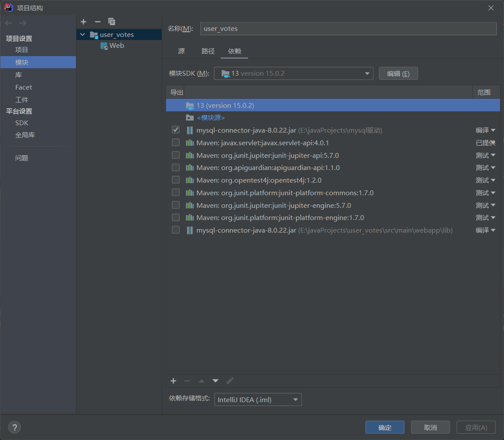Click the user_votes name input field

(348, 29)
